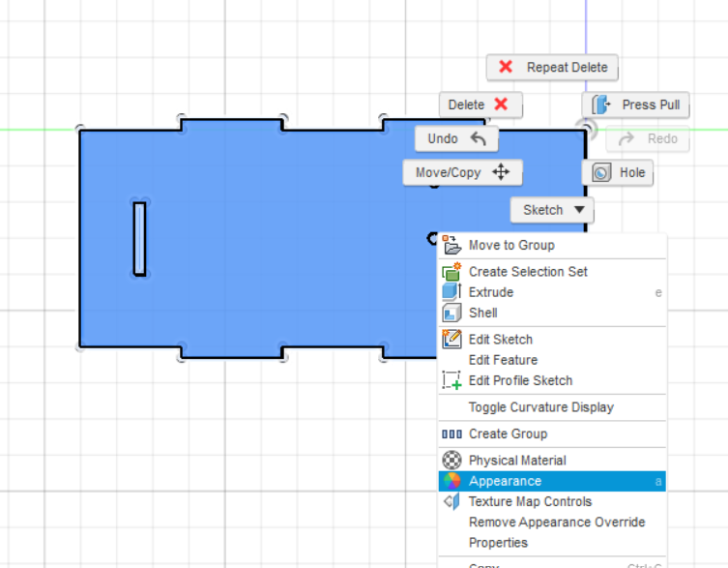The height and width of the screenshot is (568, 728).
Task: Select Edit Profile Sketch entry
Action: (552, 380)
